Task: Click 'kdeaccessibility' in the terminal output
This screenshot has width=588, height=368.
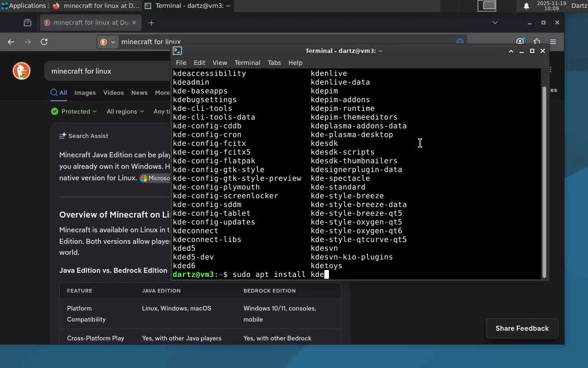Action: pos(209,74)
